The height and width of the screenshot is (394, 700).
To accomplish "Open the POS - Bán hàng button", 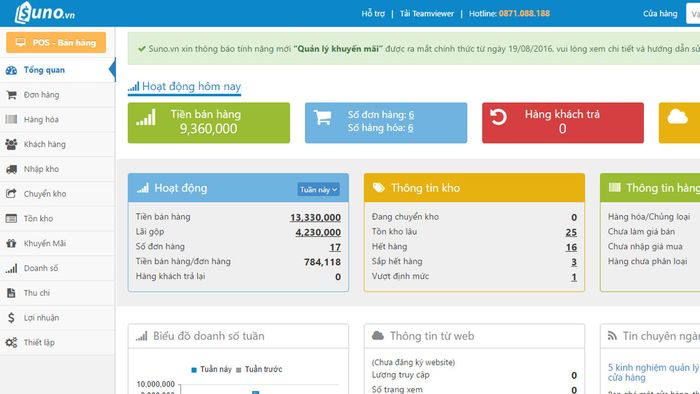I will (56, 42).
